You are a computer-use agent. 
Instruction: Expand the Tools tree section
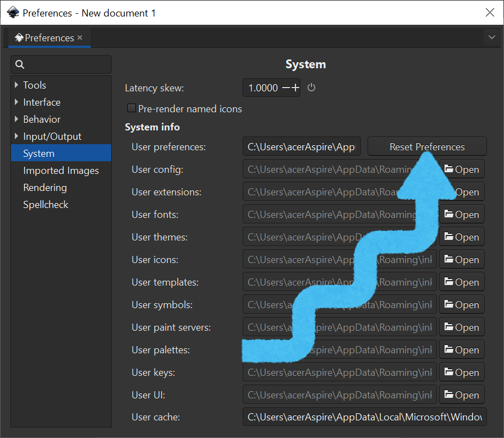point(17,85)
